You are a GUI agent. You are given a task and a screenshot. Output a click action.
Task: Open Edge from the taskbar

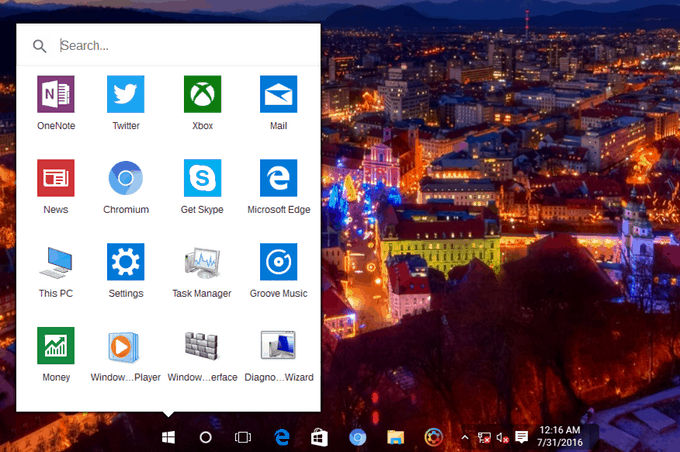coord(282,437)
